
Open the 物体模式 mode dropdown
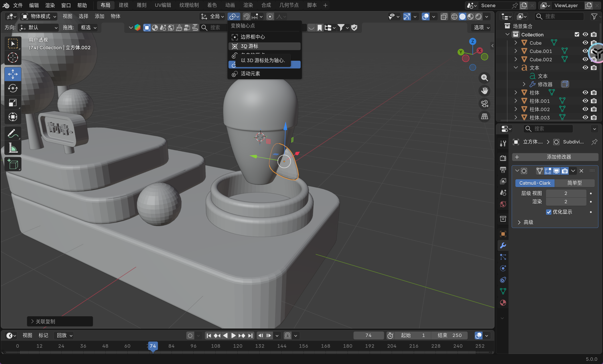point(39,16)
